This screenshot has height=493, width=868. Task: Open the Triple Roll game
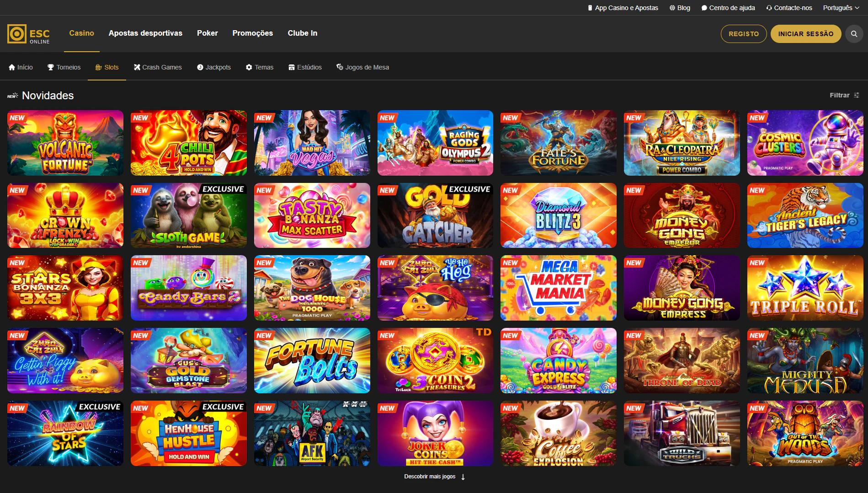coord(805,288)
